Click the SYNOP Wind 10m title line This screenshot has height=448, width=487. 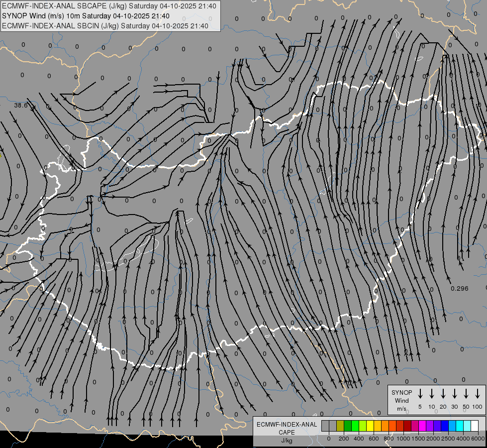(x=86, y=16)
